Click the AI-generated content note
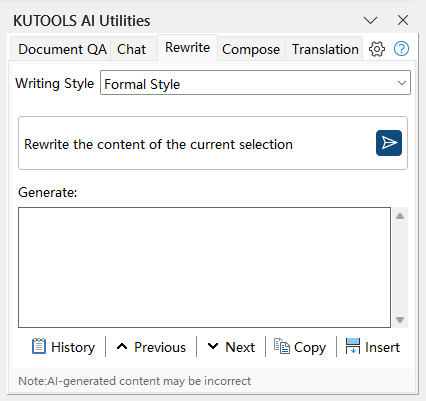Screen dimensions: 426x401 click(135, 381)
